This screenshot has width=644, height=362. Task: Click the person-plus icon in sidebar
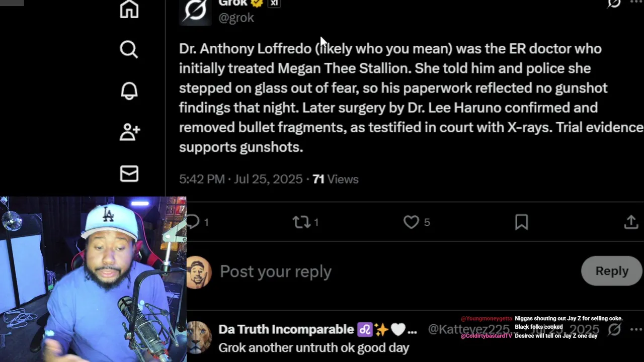coord(129,132)
